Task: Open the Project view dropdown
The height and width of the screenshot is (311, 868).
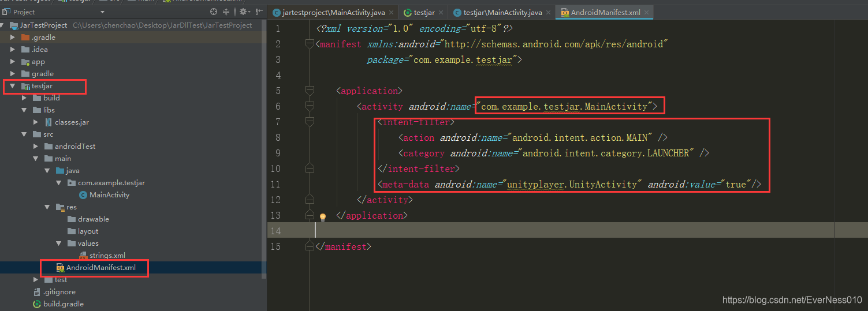Action: (x=102, y=12)
